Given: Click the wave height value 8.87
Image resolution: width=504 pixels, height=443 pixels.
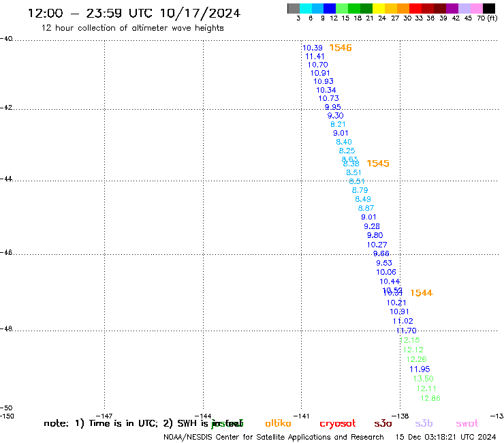Looking at the screenshot, I should 366,208.
